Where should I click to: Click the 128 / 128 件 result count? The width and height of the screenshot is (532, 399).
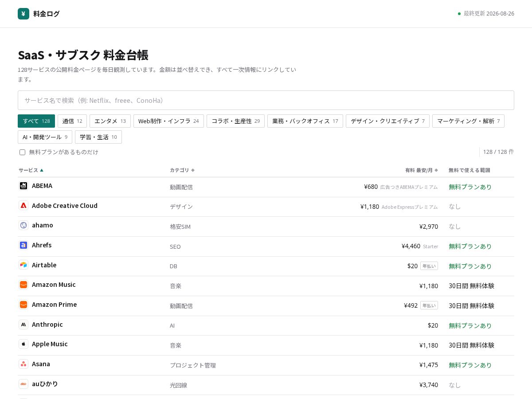(498, 152)
